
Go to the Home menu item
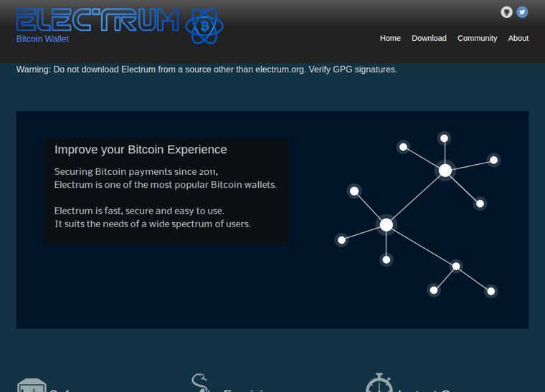[390, 38]
